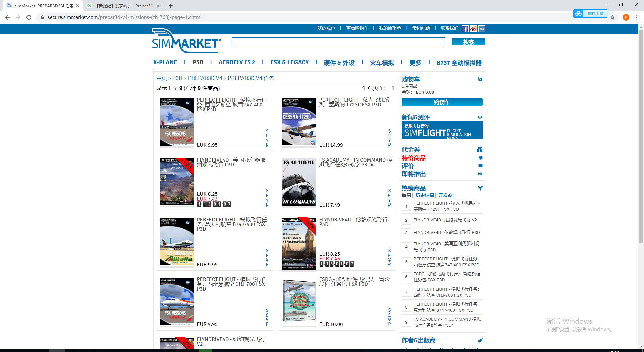Click the trophy icon next to 热销商品

click(x=480, y=188)
